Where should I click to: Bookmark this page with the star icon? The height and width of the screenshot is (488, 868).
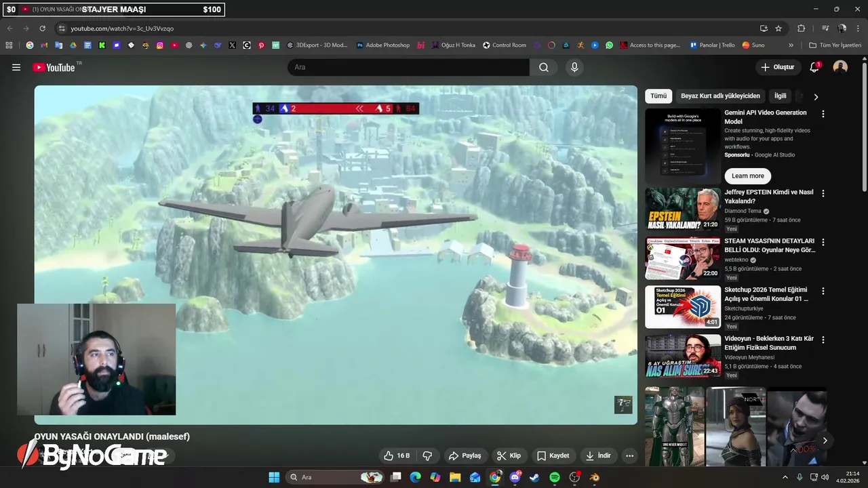click(778, 28)
